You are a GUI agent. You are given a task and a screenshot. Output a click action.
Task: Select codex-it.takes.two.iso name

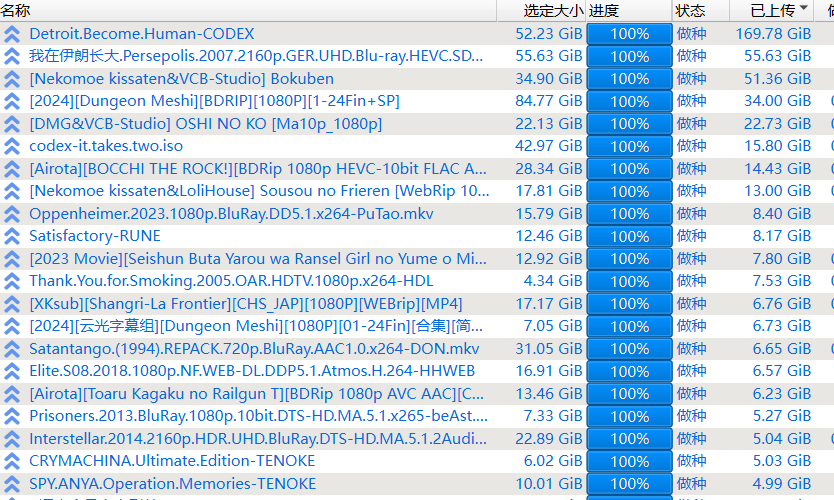coord(106,146)
